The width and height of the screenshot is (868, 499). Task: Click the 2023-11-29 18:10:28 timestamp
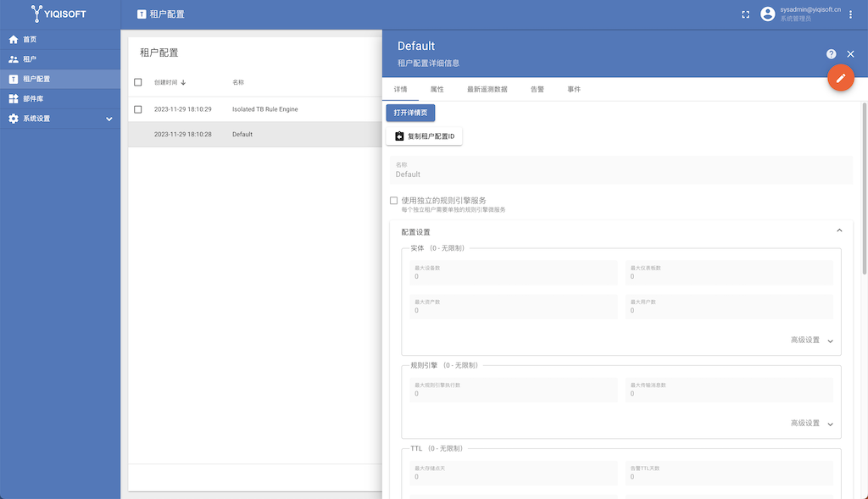click(x=183, y=135)
